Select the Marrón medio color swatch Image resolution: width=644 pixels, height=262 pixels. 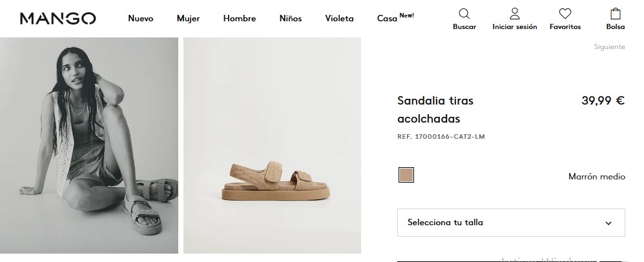(x=406, y=175)
